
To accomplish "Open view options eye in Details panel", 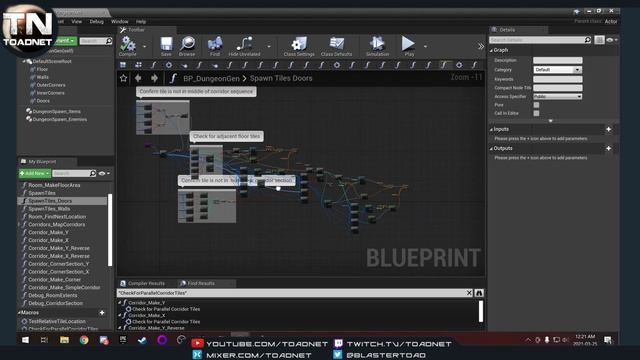I will click(x=611, y=40).
